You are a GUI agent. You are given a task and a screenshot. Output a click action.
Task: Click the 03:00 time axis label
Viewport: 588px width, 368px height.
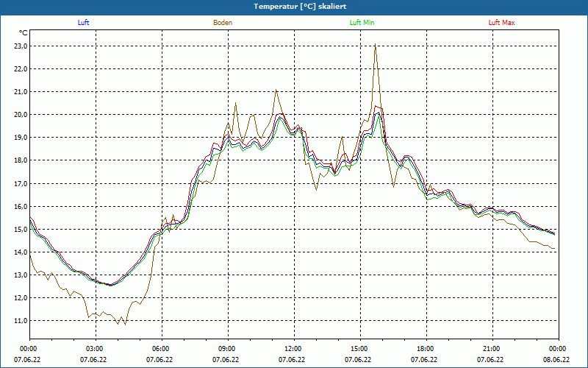point(94,349)
